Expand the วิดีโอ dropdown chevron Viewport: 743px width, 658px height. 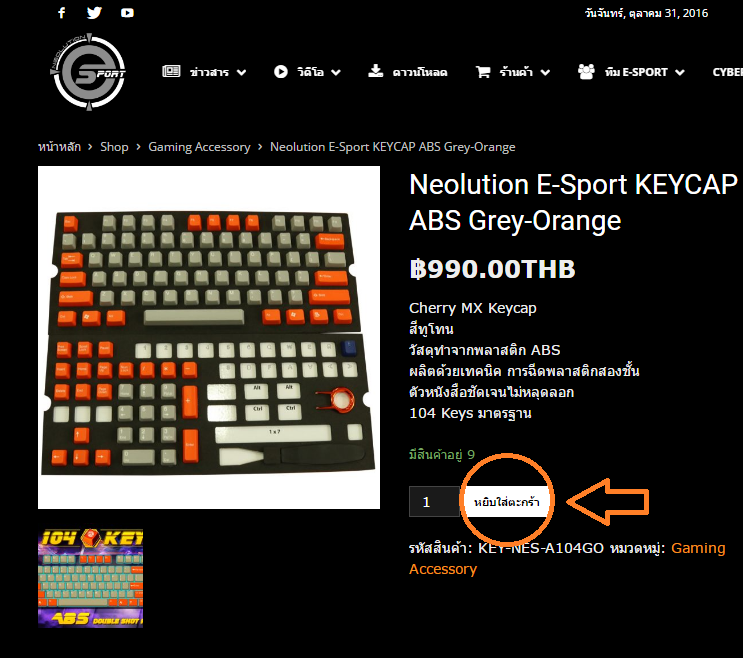336,72
